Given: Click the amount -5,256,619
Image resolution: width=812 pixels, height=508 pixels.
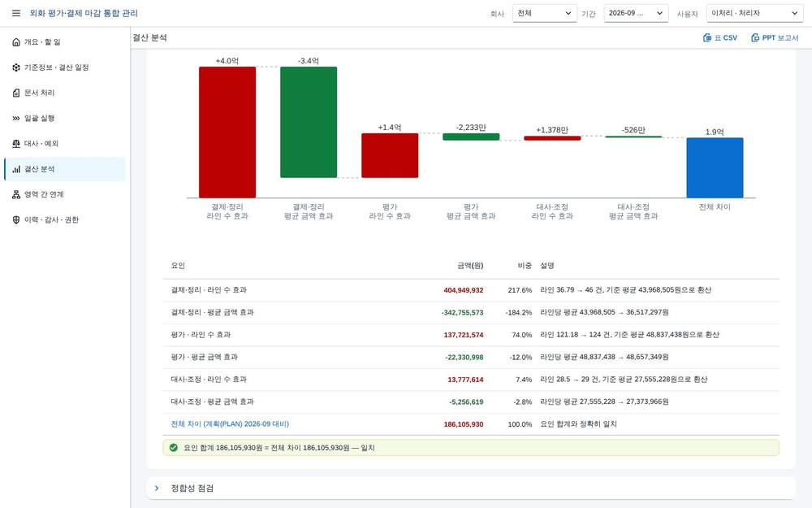Looking at the screenshot, I should [x=466, y=402].
